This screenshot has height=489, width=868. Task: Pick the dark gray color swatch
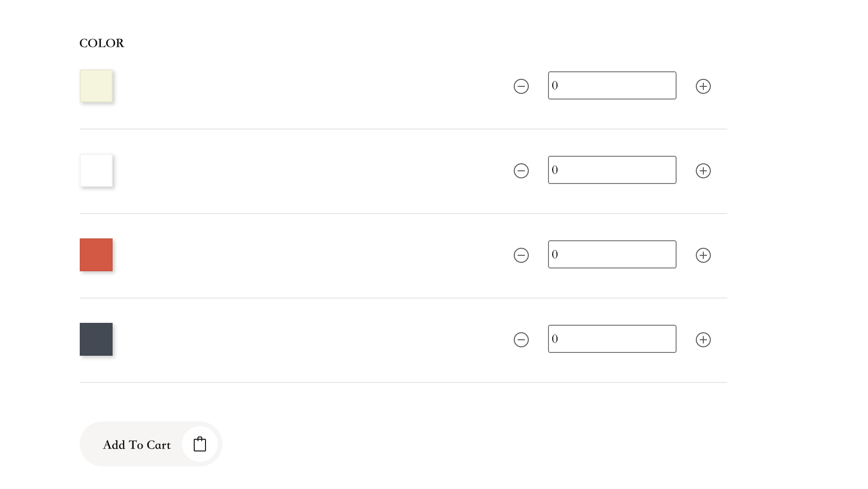96,339
